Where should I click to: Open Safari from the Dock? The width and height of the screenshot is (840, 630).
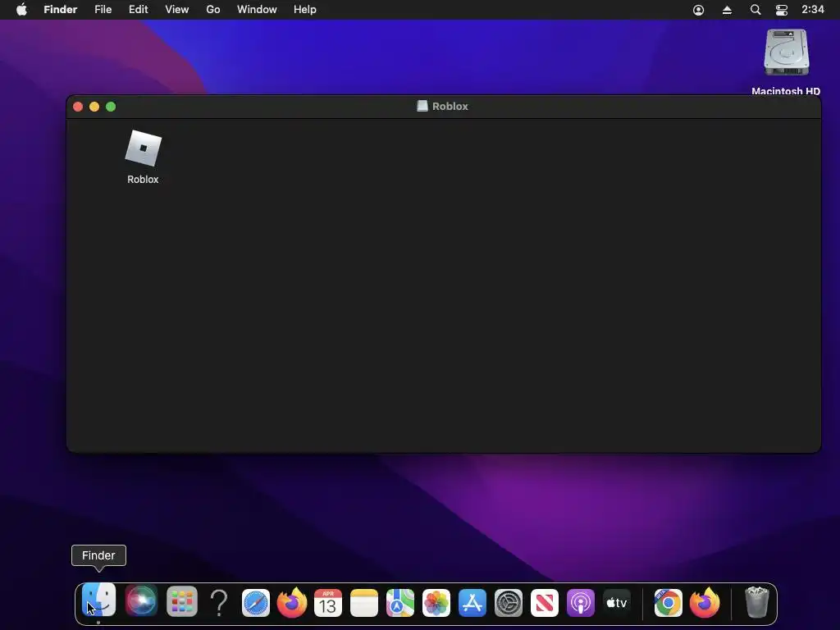pos(256,603)
